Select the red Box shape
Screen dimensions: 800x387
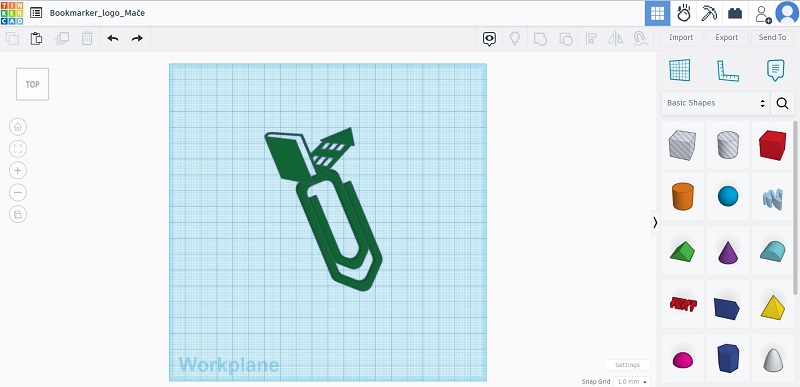click(772, 145)
